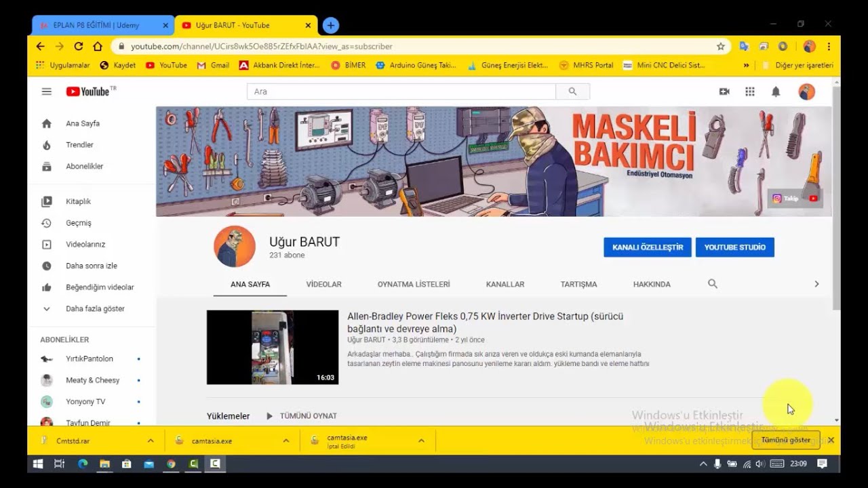The image size is (868, 488).
Task: Open Daha sonra izle in sidebar
Action: [92, 266]
